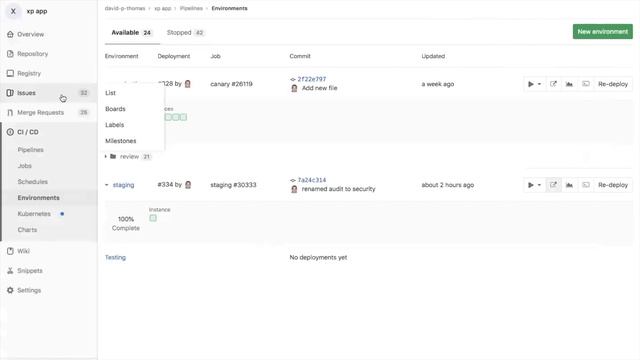Open the staging #30333 job link

(233, 185)
